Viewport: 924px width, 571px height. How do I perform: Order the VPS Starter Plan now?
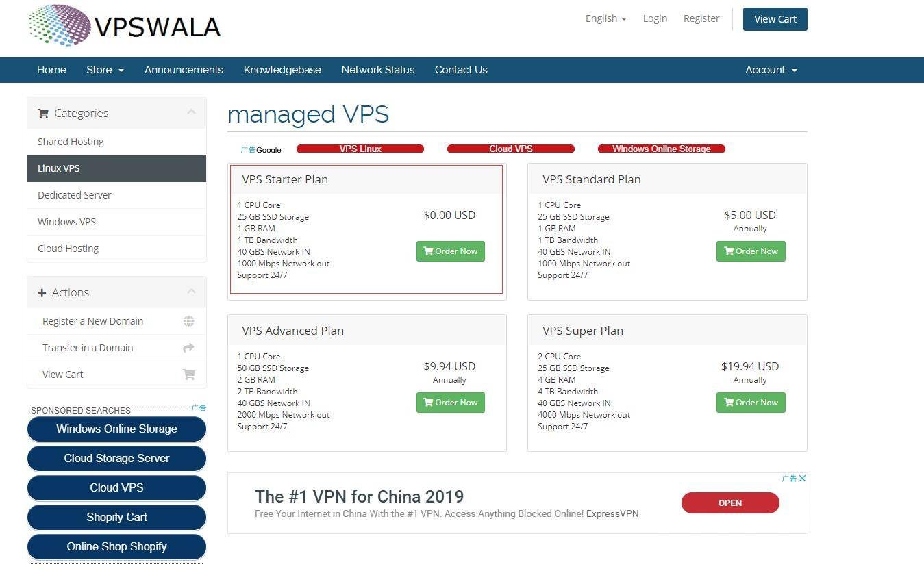tap(451, 251)
